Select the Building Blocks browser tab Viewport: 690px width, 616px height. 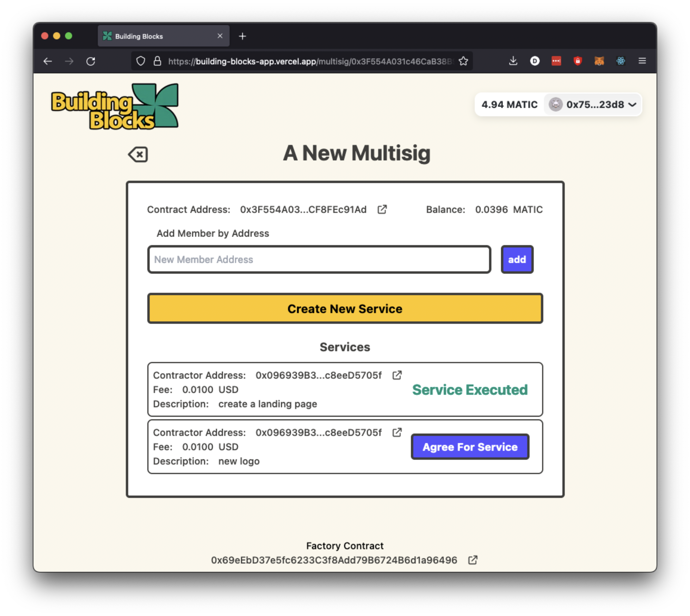[x=159, y=36]
